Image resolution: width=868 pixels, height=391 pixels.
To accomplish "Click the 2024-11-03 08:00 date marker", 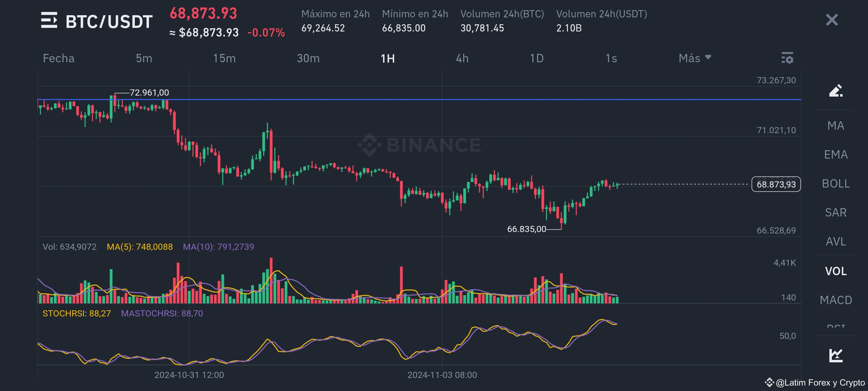I will tap(442, 375).
